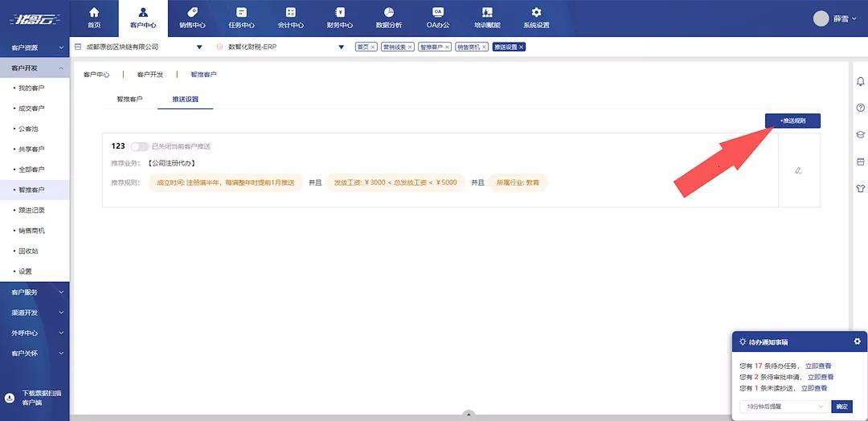Screen dimensions: 868x421
Task: Expand the 客户服务 sidebar section
Action: [x=35, y=292]
